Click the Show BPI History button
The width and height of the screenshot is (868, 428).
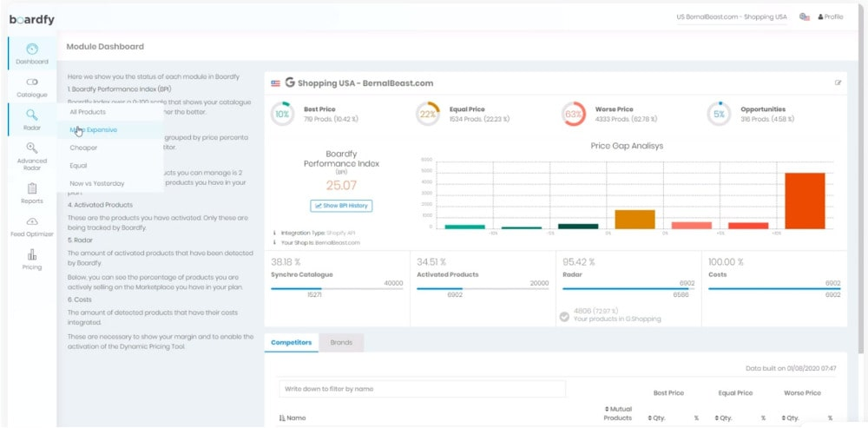(x=341, y=206)
